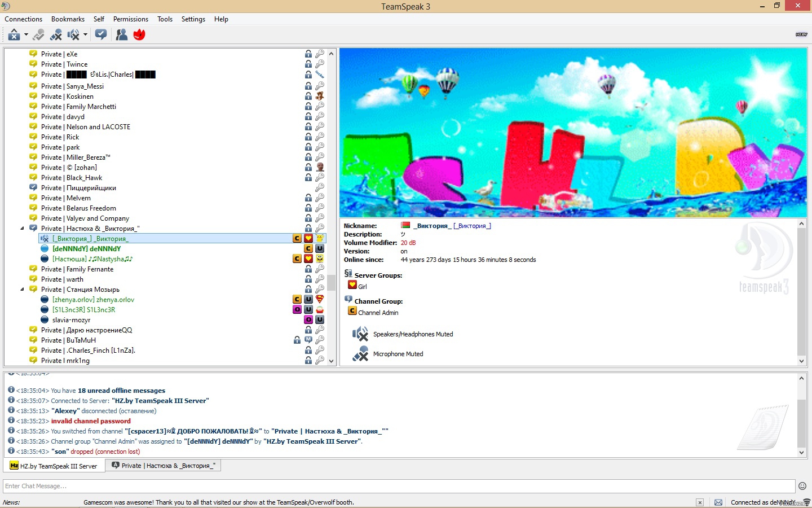
Task: Open the Help menu
Action: (221, 19)
